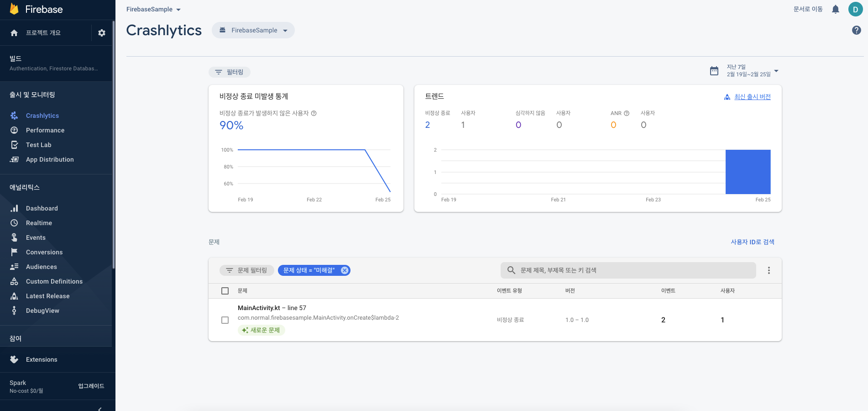Open notifications bell icon
The image size is (868, 411).
click(836, 9)
